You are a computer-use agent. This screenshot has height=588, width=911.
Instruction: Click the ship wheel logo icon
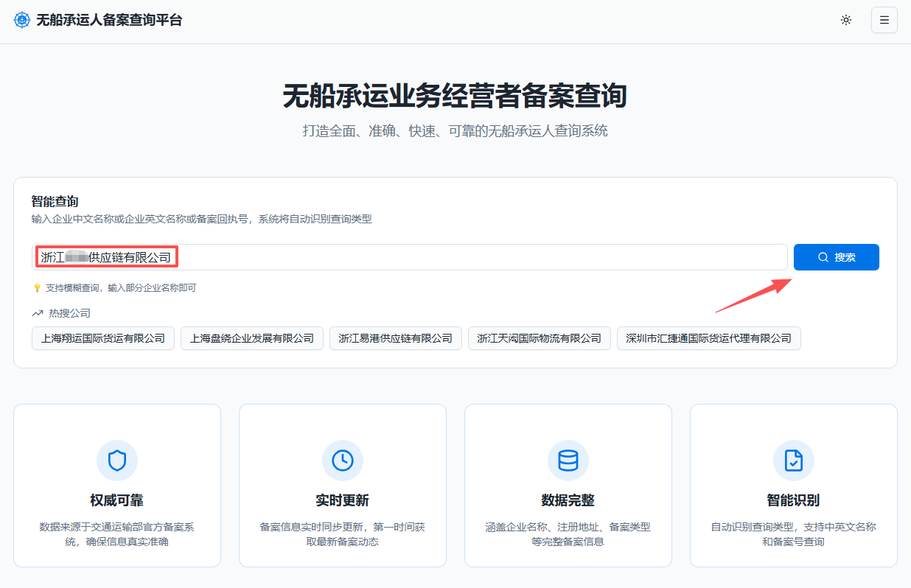pos(22,20)
